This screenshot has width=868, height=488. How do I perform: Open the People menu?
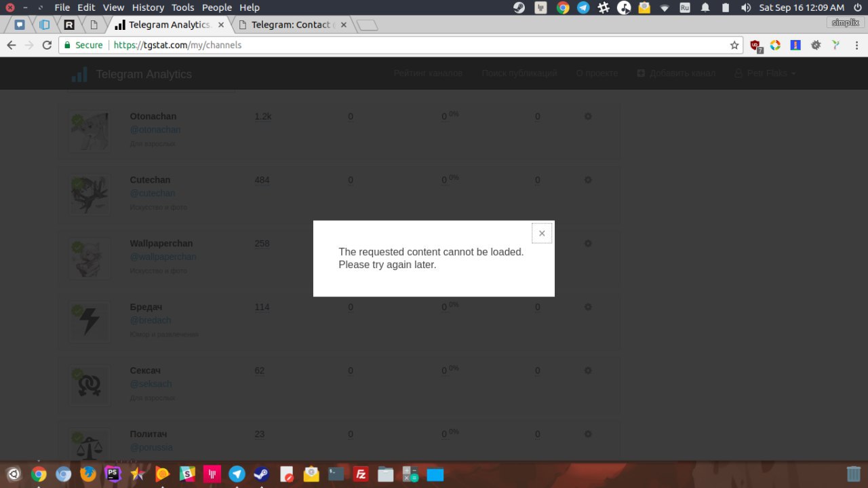[217, 7]
